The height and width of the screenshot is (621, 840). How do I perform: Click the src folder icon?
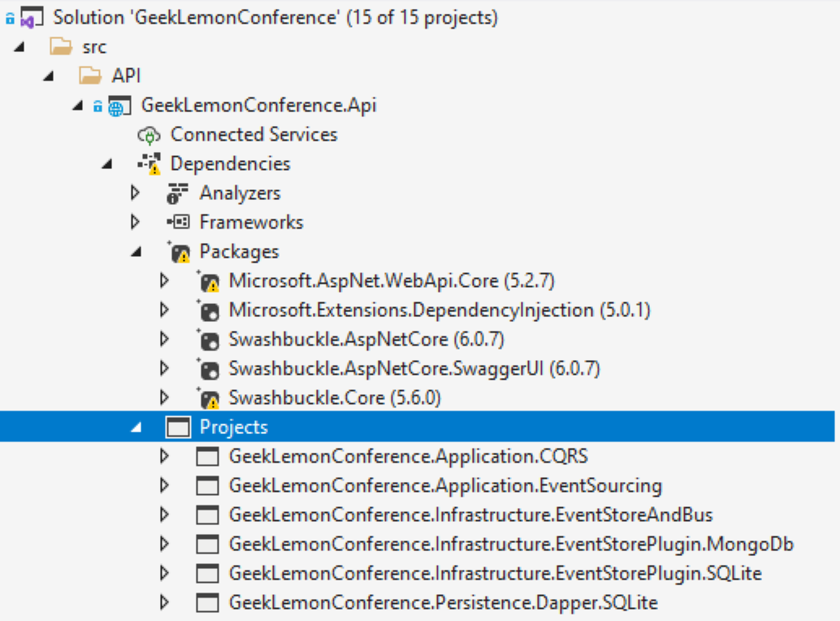pyautogui.click(x=61, y=46)
